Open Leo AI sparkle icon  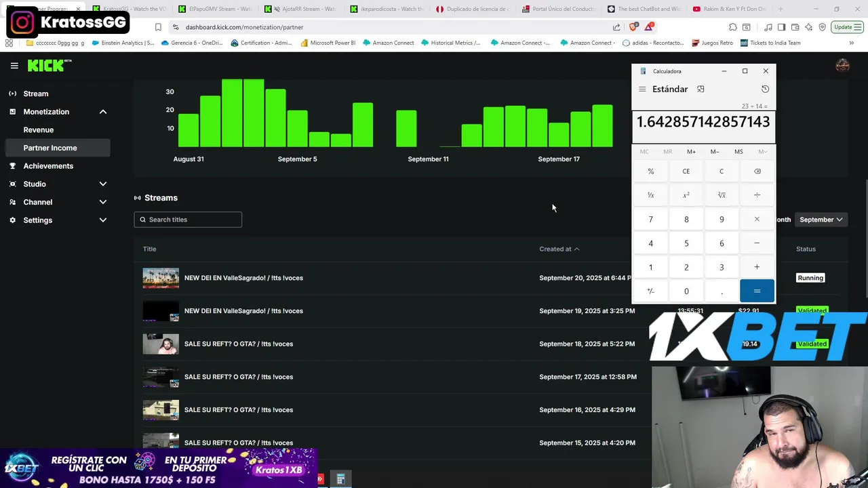[x=809, y=27]
